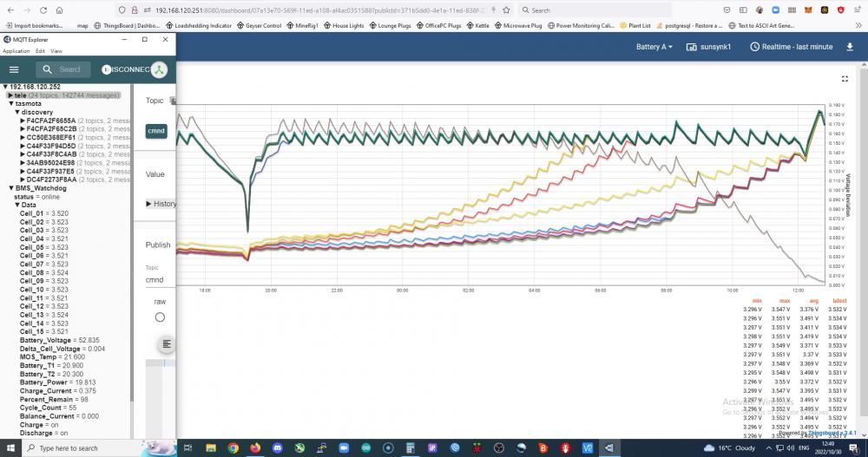Reload the page with the refresh icon
Viewport: 868px width, 457px height.
43,10
